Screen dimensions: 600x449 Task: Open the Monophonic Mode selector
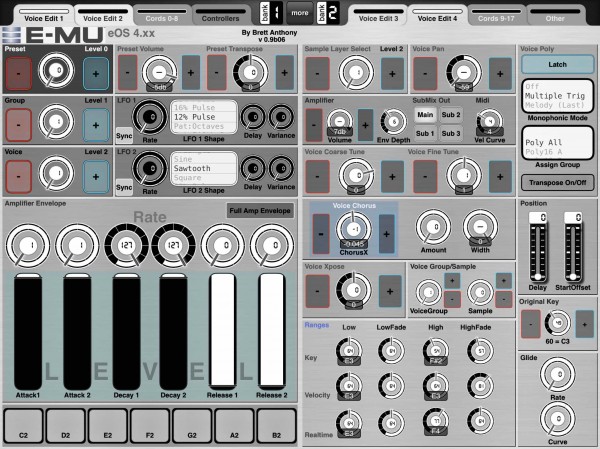(x=558, y=96)
